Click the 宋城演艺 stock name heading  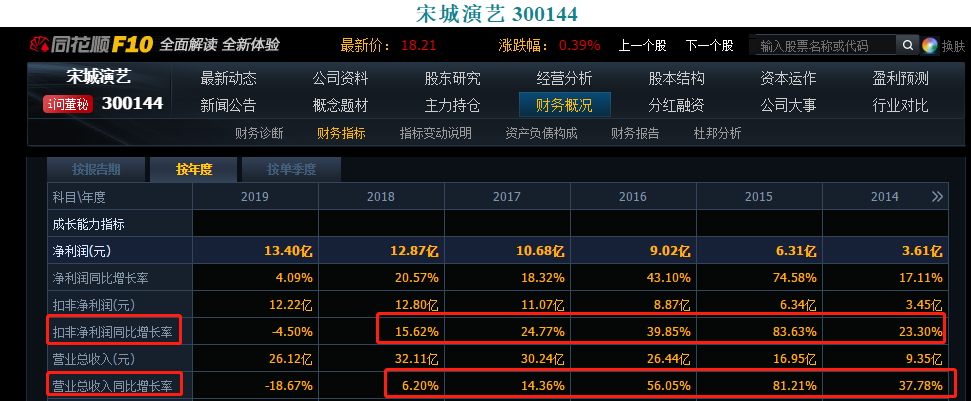click(x=99, y=77)
